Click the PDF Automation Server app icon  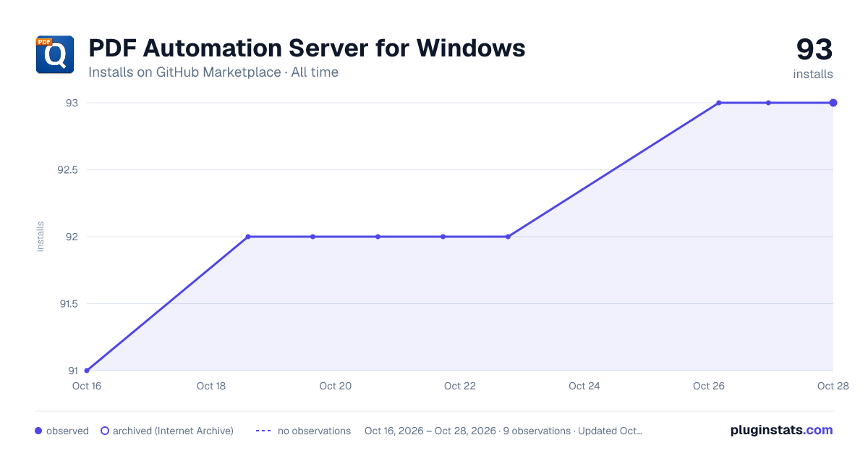pos(55,55)
